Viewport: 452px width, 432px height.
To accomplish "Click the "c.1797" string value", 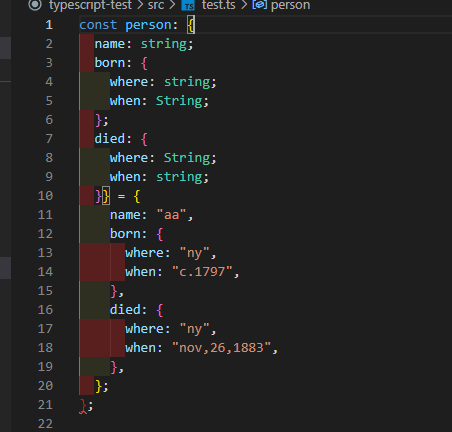I will click(202, 272).
